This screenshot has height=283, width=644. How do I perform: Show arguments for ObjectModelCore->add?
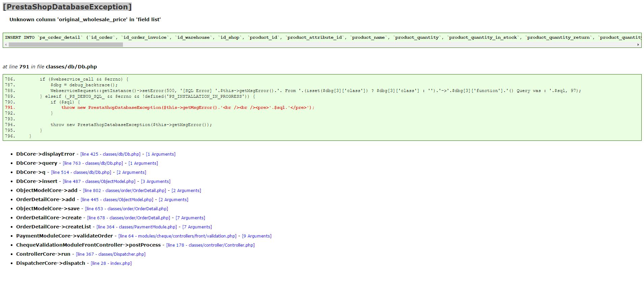[186, 191]
